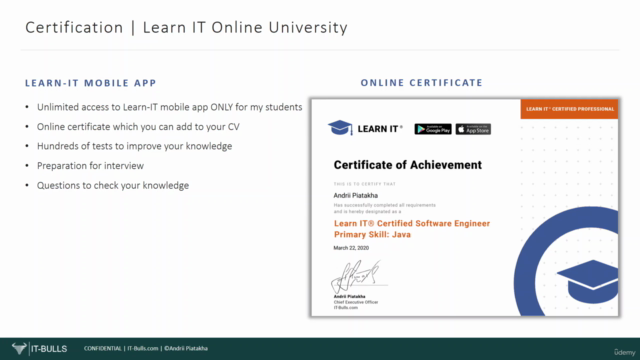This screenshot has height=360, width=640.
Task: Click the Udemy watermark logo
Action: point(624,352)
